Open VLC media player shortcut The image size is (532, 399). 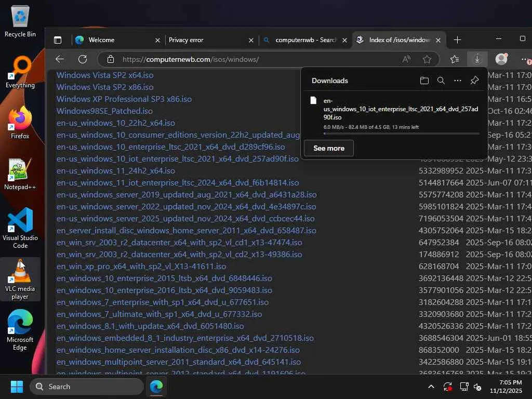[20, 280]
